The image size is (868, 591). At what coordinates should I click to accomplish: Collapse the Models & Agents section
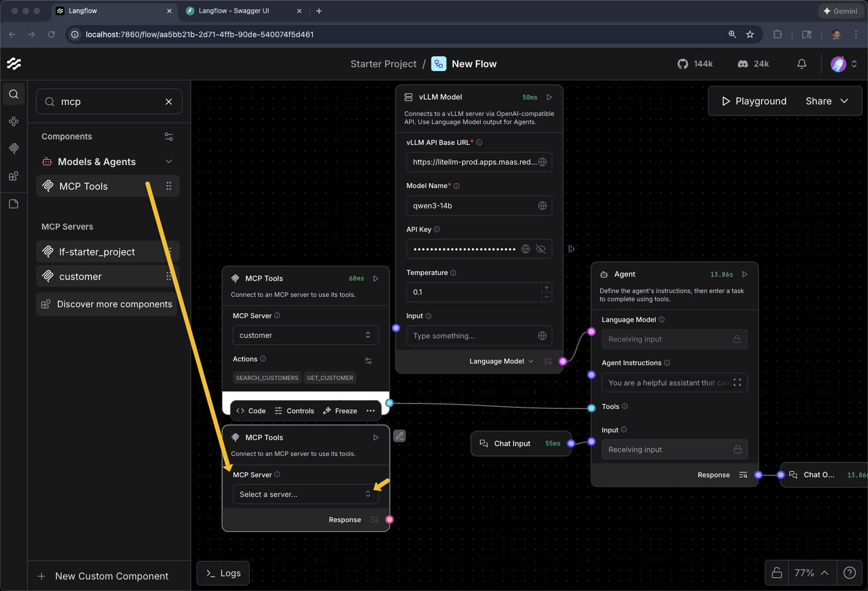(169, 162)
